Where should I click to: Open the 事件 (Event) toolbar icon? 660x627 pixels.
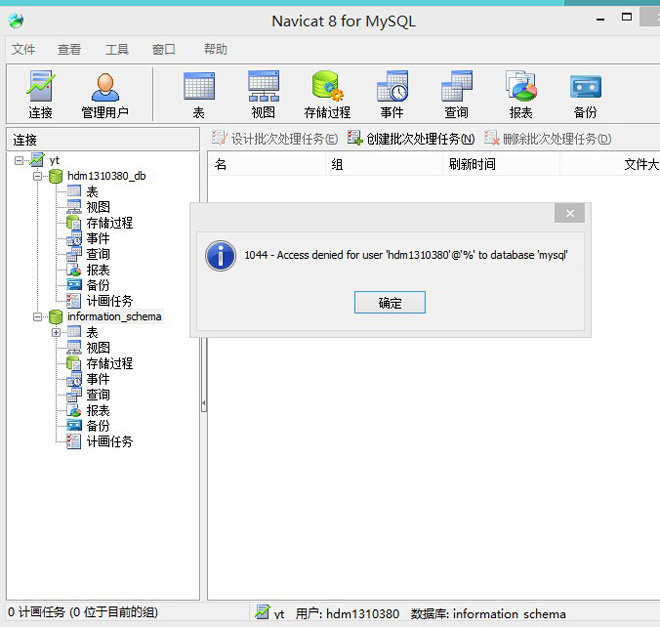392,95
